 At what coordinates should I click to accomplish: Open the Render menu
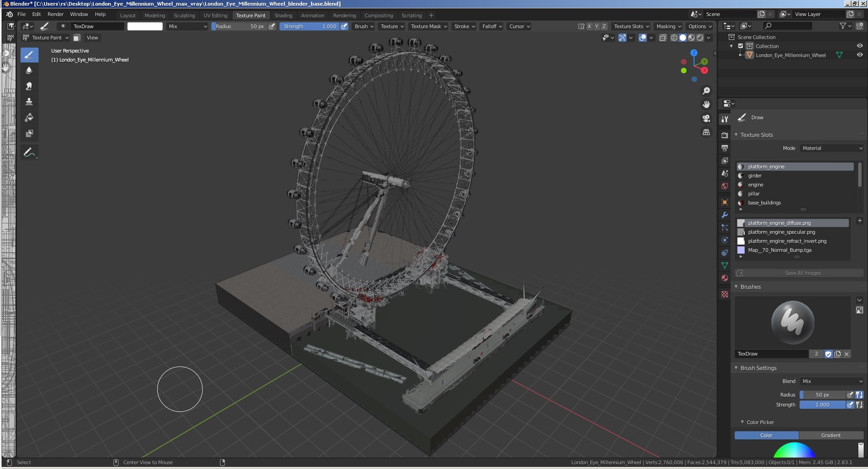(55, 14)
